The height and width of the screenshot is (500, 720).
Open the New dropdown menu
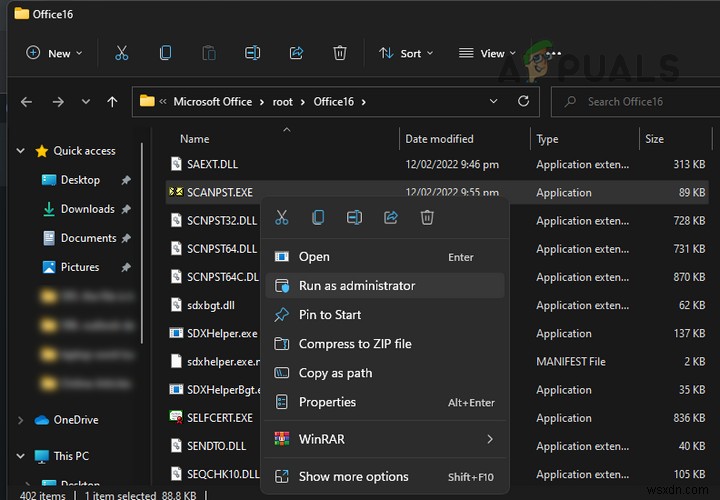tap(54, 53)
